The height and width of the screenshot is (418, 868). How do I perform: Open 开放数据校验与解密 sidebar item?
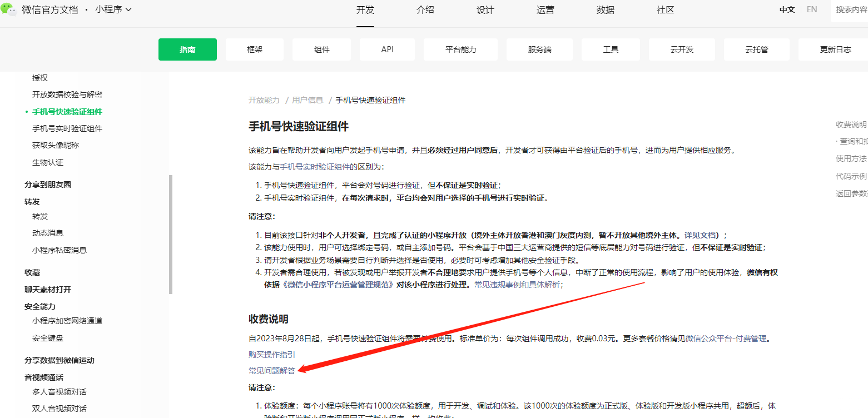tap(67, 94)
